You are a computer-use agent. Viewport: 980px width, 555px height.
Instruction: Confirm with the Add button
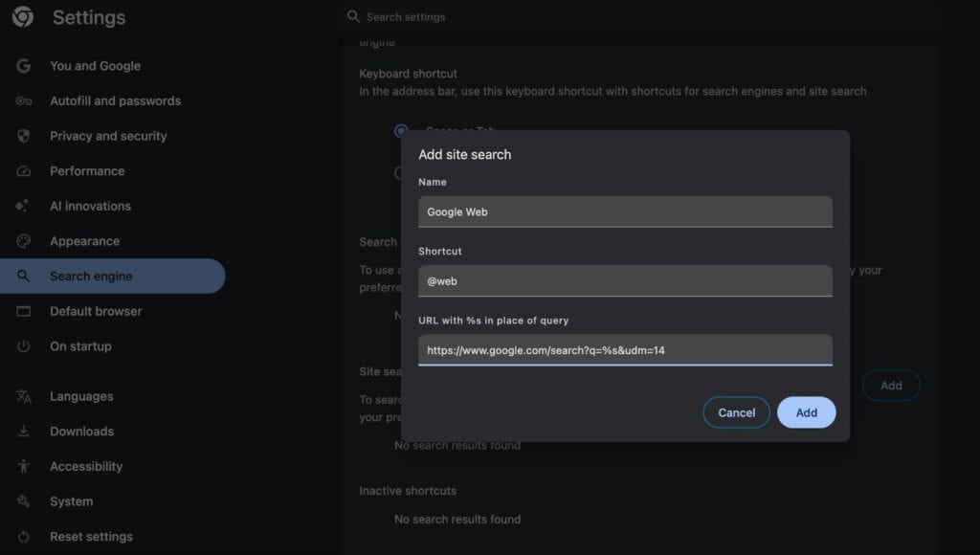(806, 411)
